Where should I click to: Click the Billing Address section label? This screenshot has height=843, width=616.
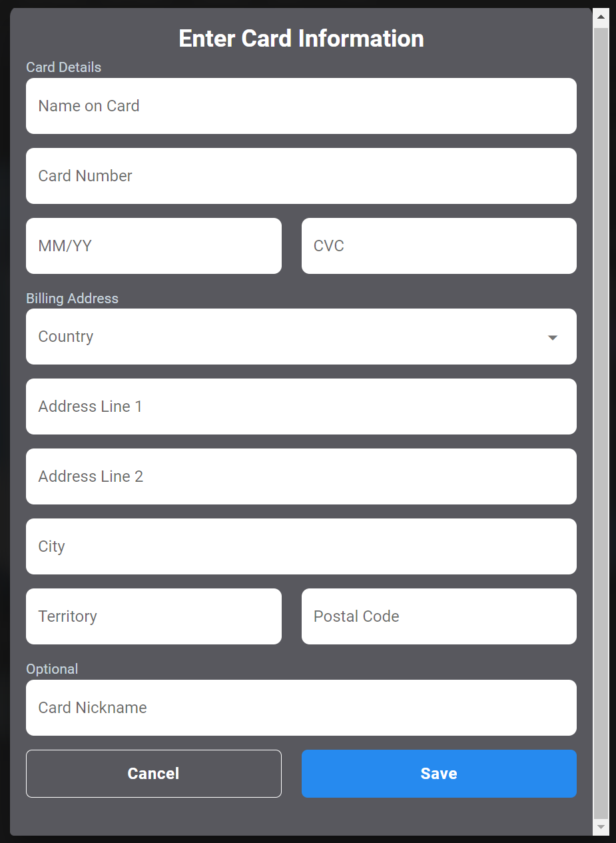(x=72, y=299)
